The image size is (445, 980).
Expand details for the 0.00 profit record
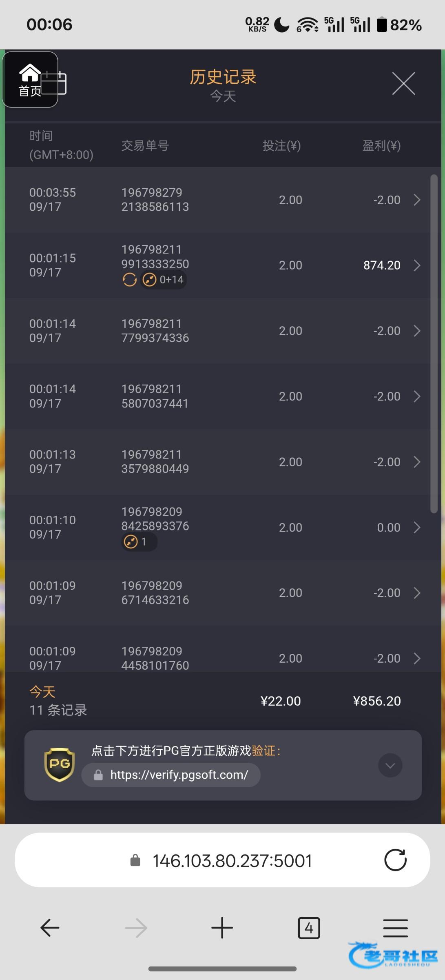point(417,528)
